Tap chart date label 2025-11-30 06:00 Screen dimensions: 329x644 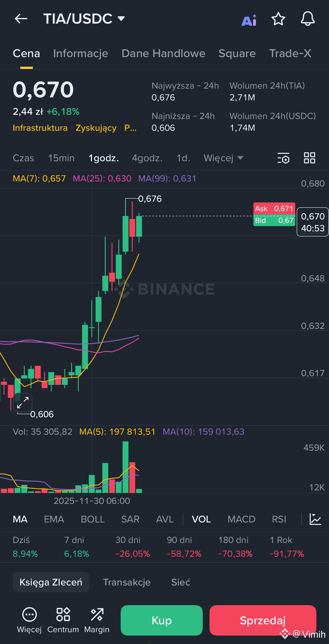click(x=92, y=501)
